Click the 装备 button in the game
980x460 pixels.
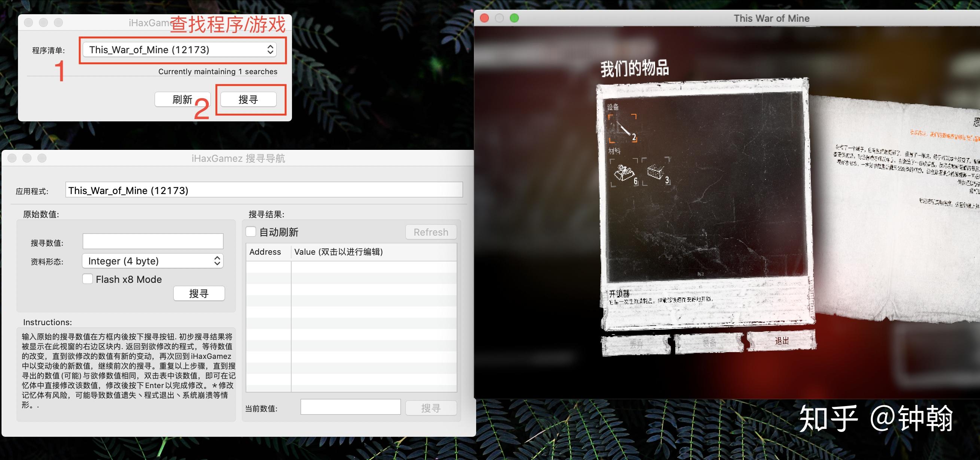(709, 343)
